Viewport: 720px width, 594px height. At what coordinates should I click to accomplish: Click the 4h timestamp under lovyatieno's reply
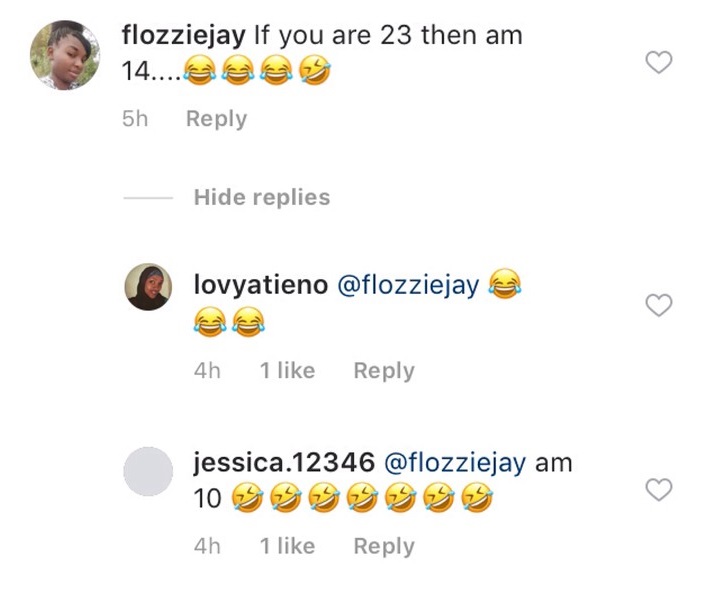[207, 371]
